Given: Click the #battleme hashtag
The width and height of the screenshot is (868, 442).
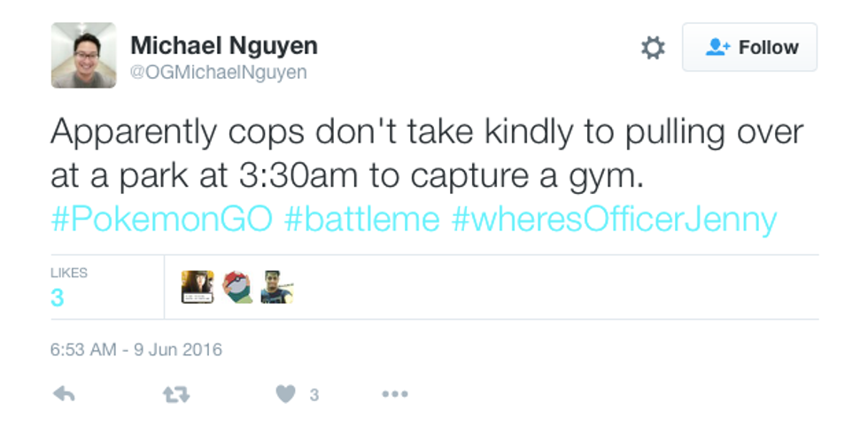Looking at the screenshot, I should point(361,219).
